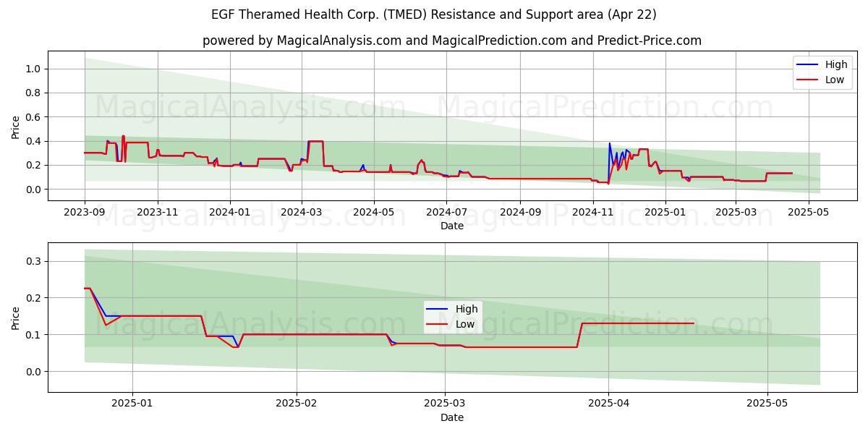Image resolution: width=868 pixels, height=434 pixels.
Task: Click 'High' in top chart legend
Action: coord(836,64)
